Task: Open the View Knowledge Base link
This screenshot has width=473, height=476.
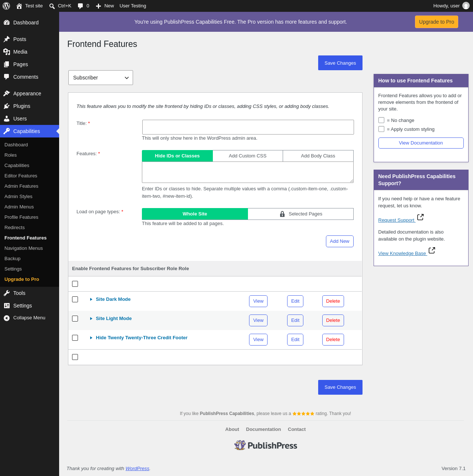Action: click(402, 254)
